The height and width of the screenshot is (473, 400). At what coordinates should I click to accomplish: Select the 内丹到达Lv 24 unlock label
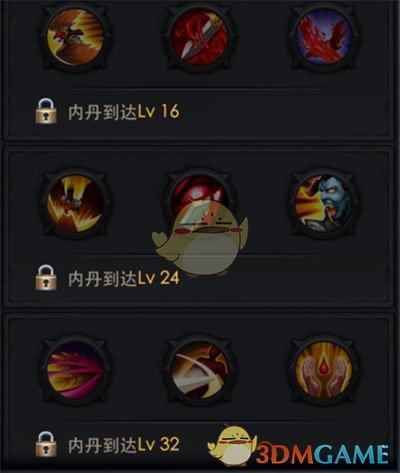tap(124, 278)
